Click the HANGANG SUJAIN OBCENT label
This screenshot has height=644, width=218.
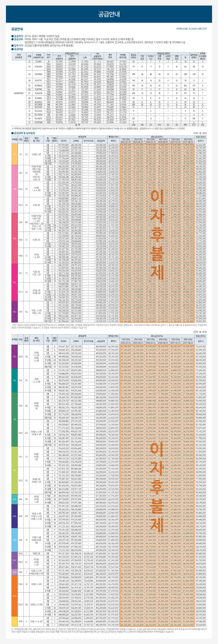pos(191,29)
